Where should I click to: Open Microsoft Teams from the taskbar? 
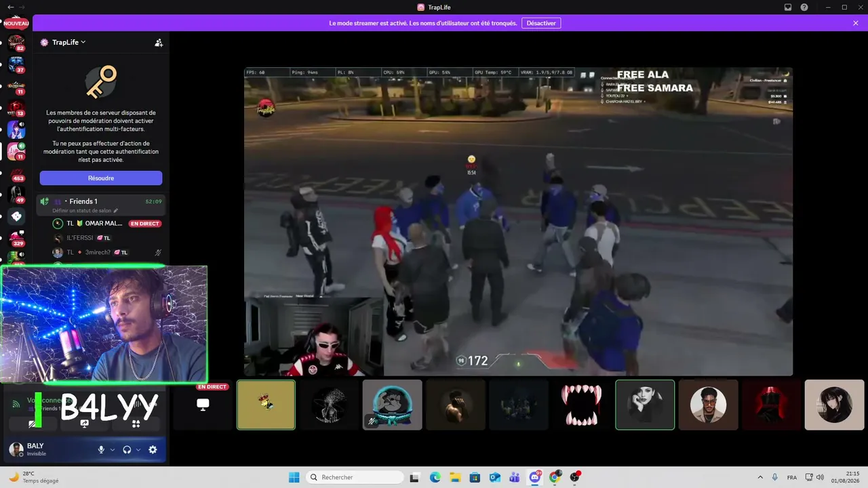(515, 477)
